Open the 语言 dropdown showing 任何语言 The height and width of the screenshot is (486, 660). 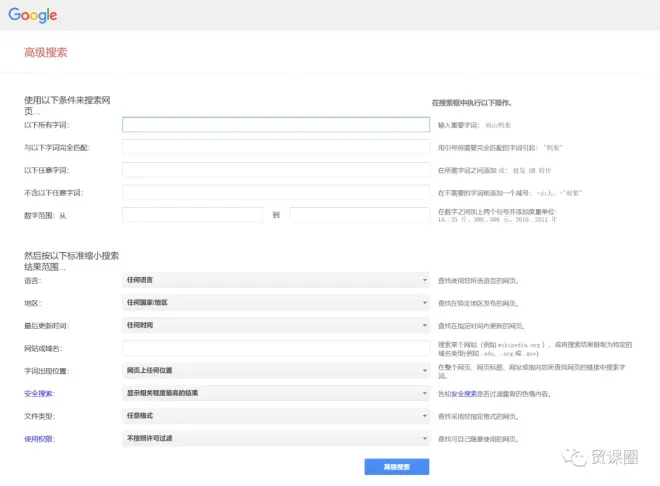pyautogui.click(x=275, y=280)
